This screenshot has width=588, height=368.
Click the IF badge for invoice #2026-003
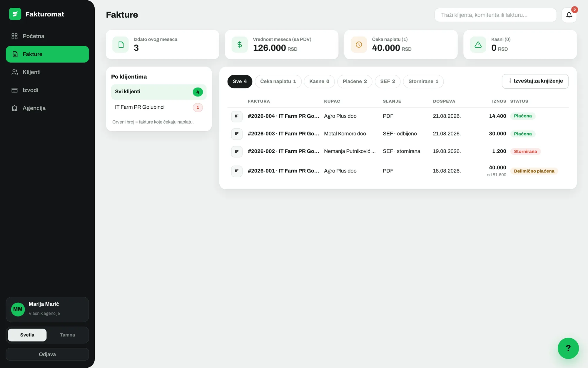(237, 134)
